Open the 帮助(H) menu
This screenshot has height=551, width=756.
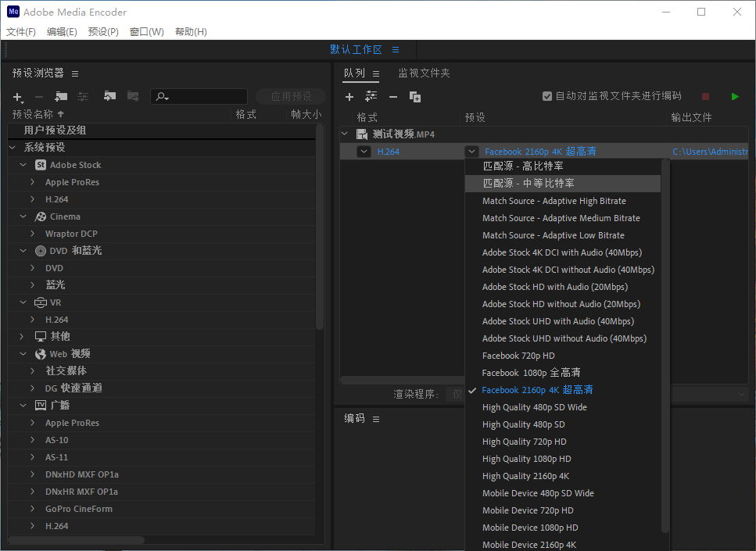pyautogui.click(x=191, y=32)
